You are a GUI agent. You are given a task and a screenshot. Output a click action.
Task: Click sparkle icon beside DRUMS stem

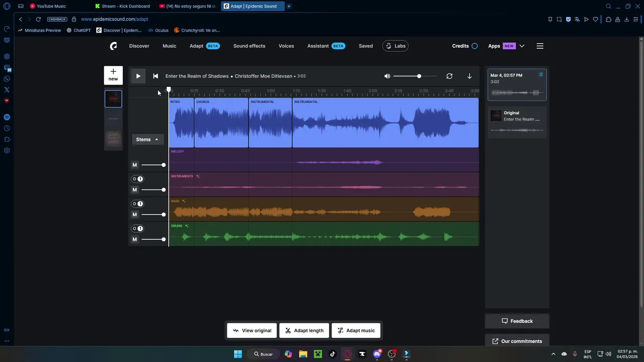click(187, 226)
